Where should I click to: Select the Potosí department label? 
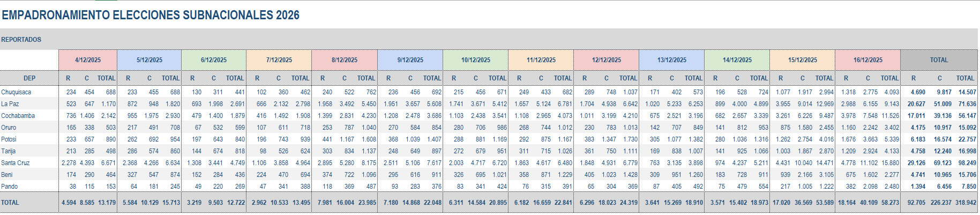coord(9,139)
